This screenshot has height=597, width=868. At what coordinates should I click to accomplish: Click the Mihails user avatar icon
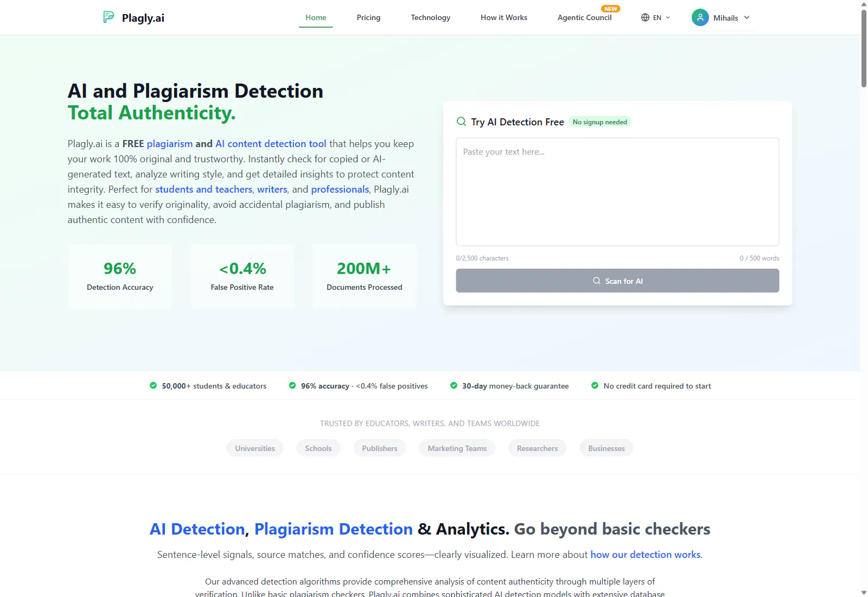pos(700,17)
